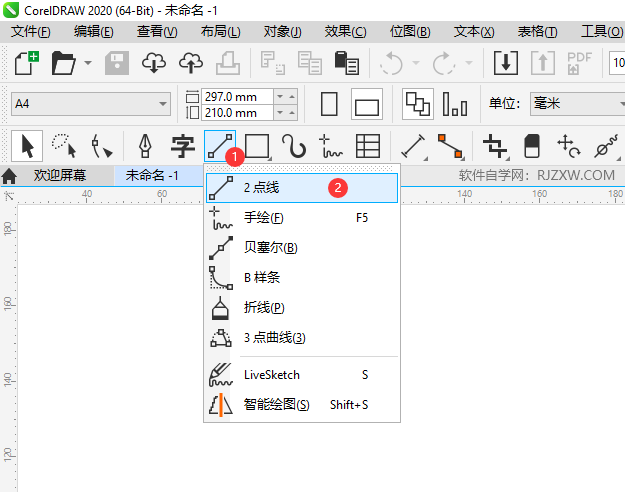Viewport: 625px width, 492px height.
Task: Click the Cut icon in toolbar
Action: 273,63
